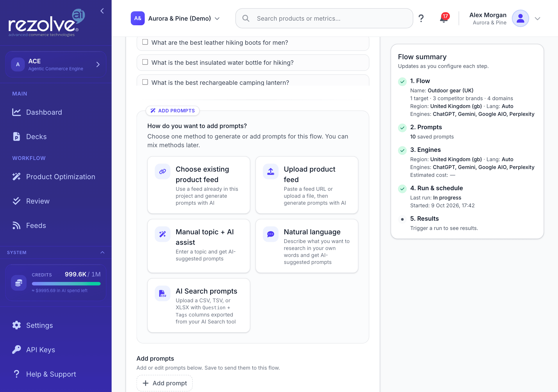Viewport: 558px width, 392px height.
Task: Click the Add prompt button
Action: 164,383
